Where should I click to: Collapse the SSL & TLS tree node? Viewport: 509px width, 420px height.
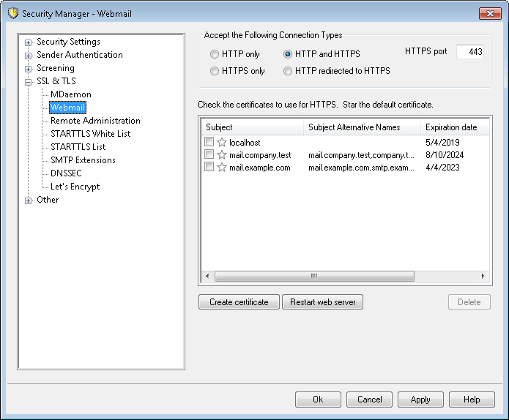(x=29, y=82)
